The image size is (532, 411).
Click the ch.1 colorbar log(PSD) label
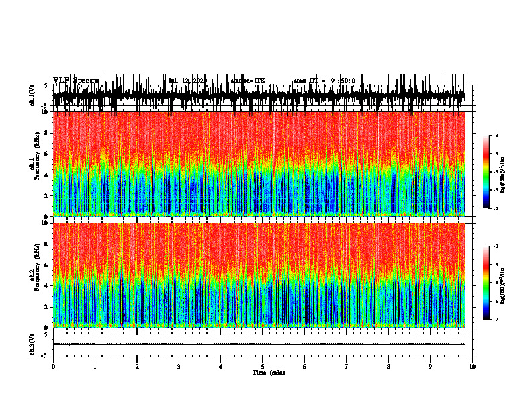point(503,175)
